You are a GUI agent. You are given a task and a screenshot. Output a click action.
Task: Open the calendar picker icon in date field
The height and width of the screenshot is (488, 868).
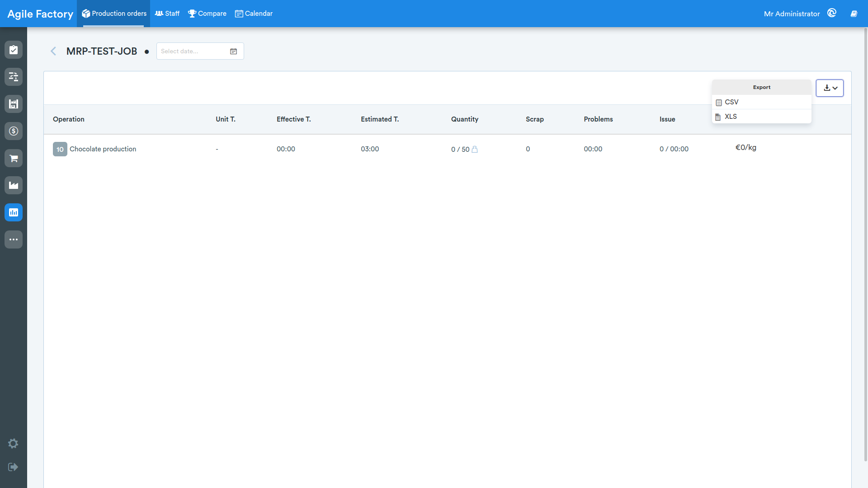(233, 52)
